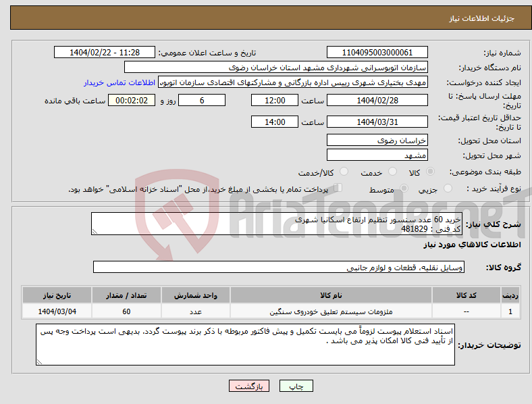
Task: Click the quantity cell 60
Action: point(126,311)
